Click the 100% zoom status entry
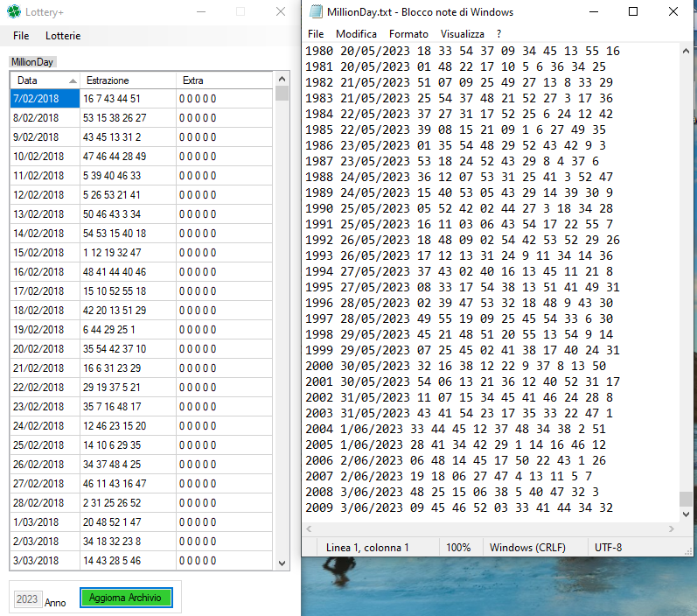 point(458,548)
